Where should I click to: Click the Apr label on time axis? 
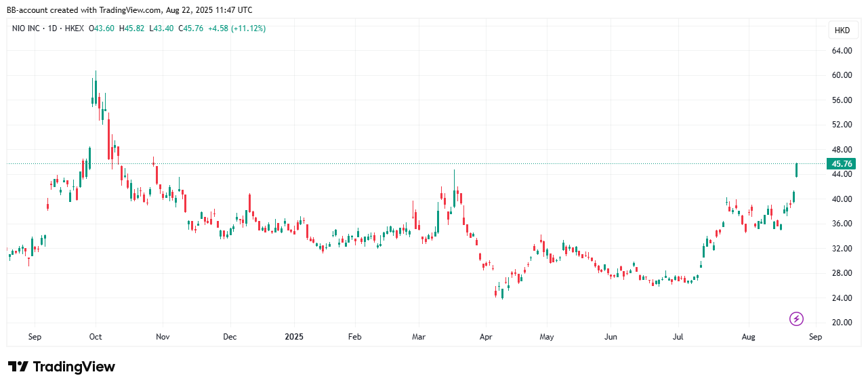tap(485, 337)
